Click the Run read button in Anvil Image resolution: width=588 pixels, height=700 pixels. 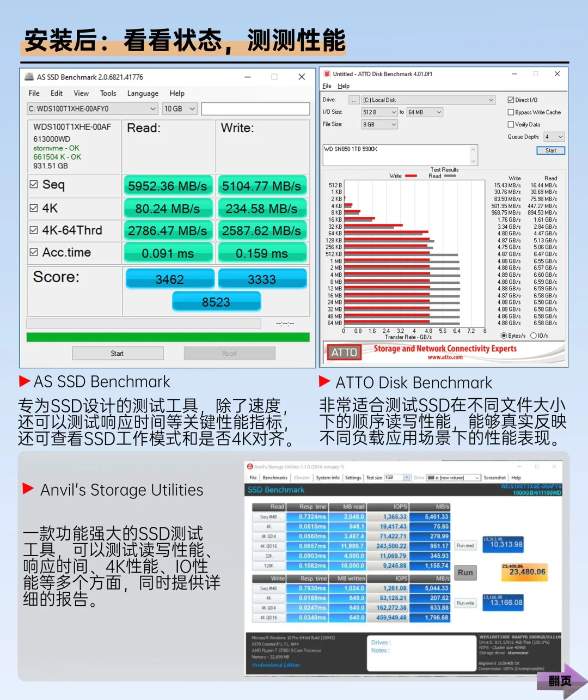(465, 545)
